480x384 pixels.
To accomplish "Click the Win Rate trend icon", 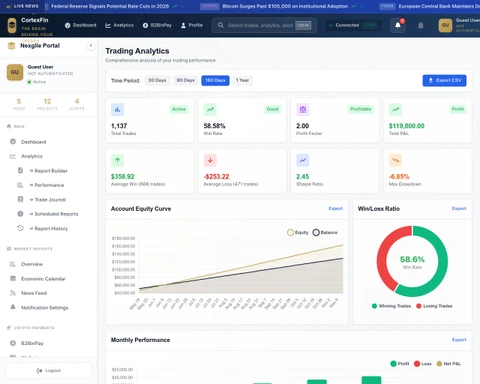I will [210, 109].
